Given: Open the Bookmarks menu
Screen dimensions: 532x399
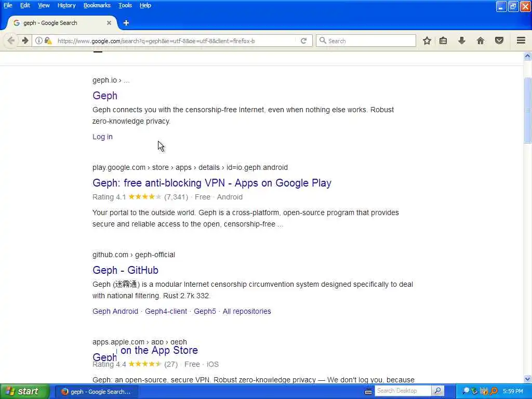Looking at the screenshot, I should [97, 5].
